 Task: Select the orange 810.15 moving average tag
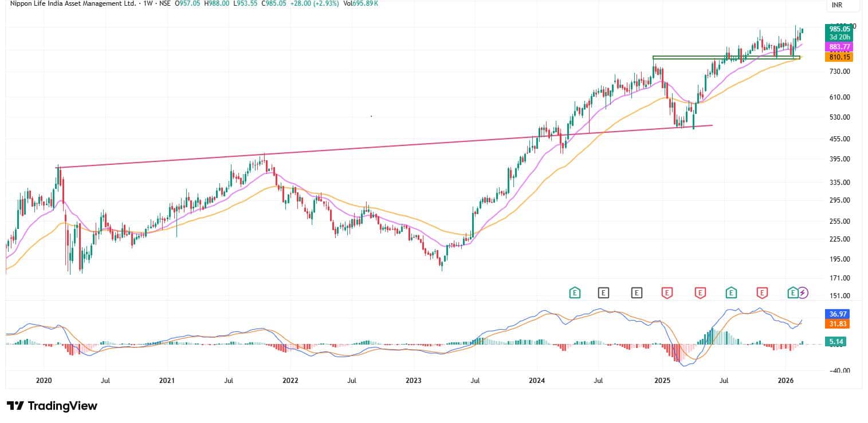tap(839, 57)
